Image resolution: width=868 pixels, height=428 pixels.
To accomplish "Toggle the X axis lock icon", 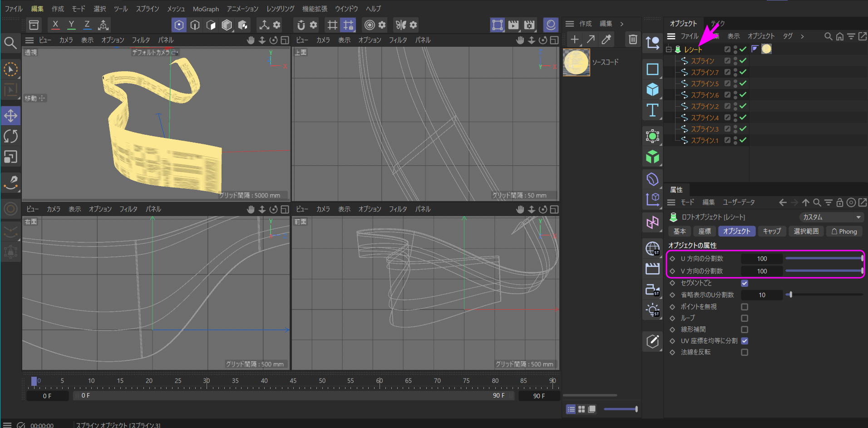I will (x=55, y=25).
